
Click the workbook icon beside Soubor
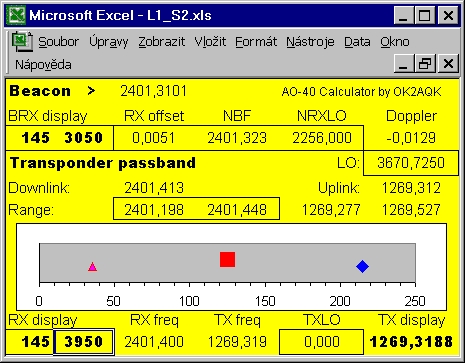(22, 41)
